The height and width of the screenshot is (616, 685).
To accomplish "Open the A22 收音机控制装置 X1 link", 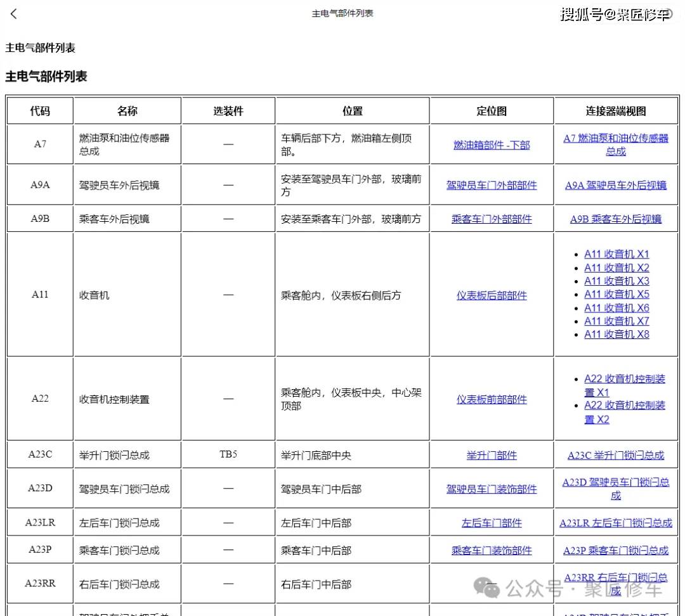I will click(x=624, y=385).
